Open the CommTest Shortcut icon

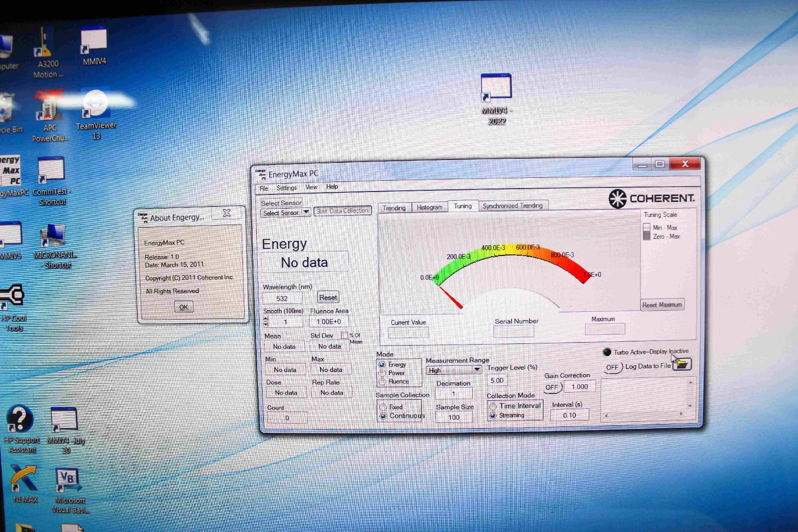click(x=52, y=181)
